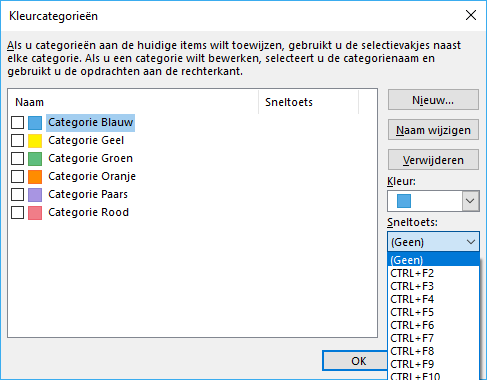Collapse the Sneltoets shortcut combo box
This screenshot has height=380, width=487.
[x=433, y=242]
